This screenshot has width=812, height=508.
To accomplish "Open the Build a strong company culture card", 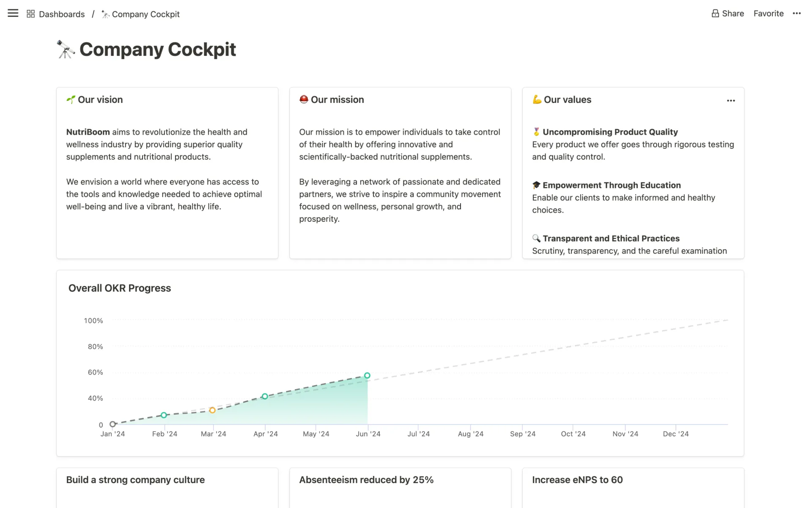I will click(135, 480).
